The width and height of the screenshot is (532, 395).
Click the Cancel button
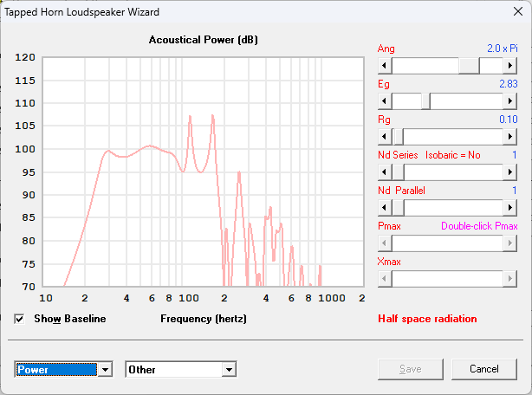click(x=484, y=369)
